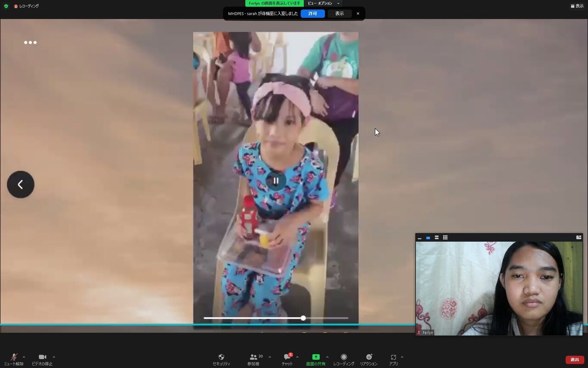588x368 pixels.
Task: Open the リアクション reactions menu
Action: click(x=369, y=359)
